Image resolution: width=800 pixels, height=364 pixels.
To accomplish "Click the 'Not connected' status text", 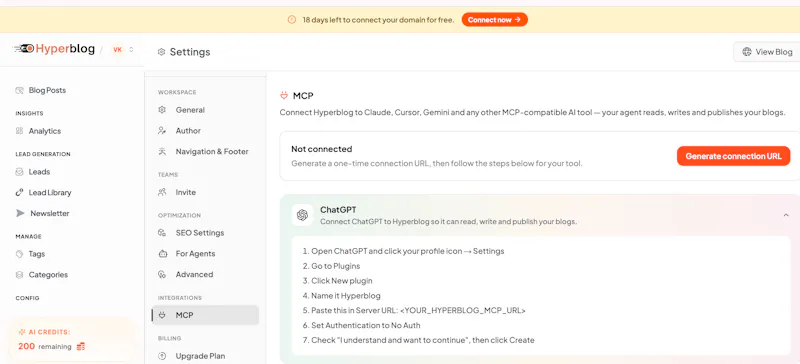I will [x=321, y=149].
